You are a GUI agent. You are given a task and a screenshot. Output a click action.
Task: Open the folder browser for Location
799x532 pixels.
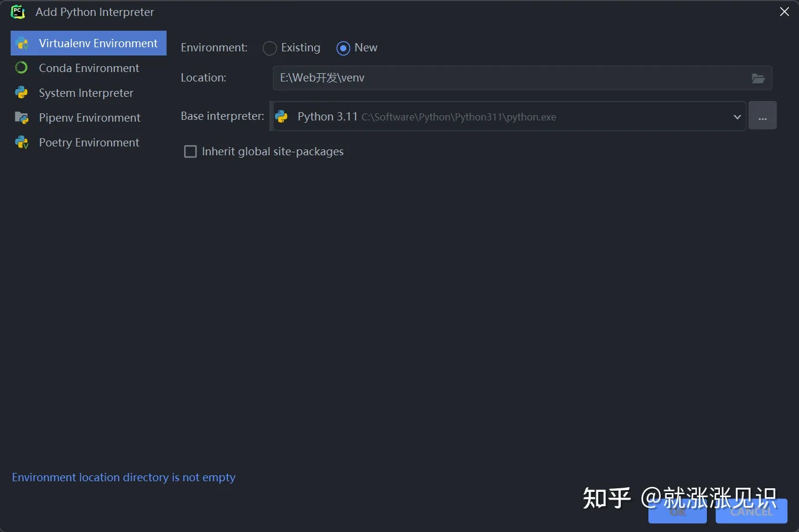(x=758, y=77)
